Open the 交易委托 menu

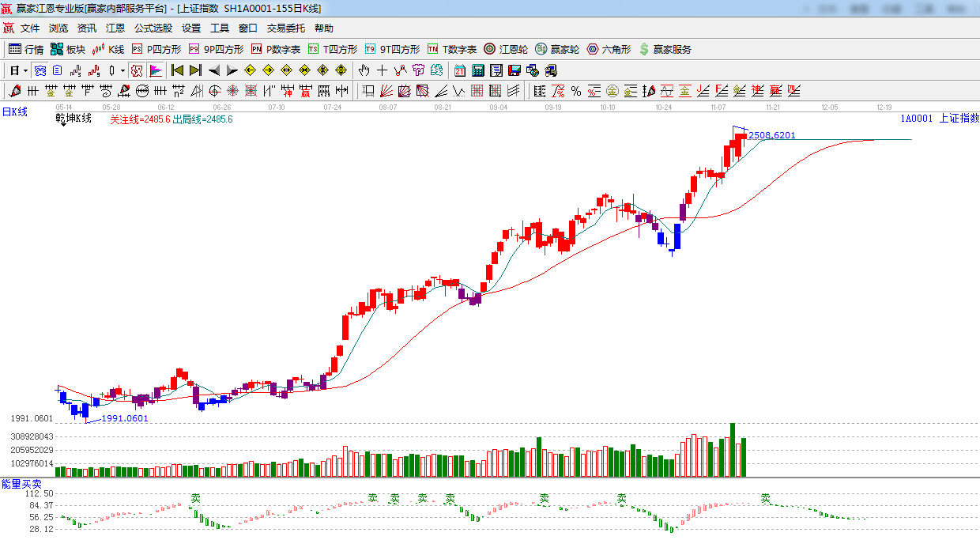285,28
